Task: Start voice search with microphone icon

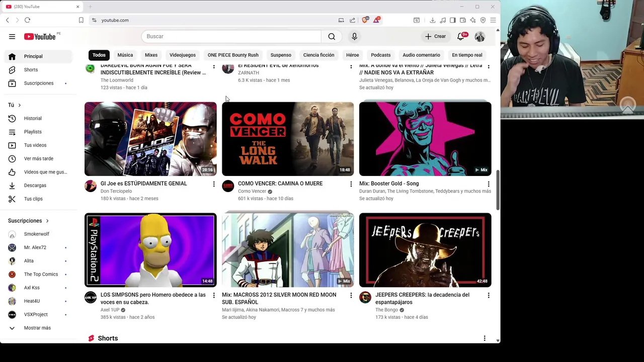Action: pos(354,36)
